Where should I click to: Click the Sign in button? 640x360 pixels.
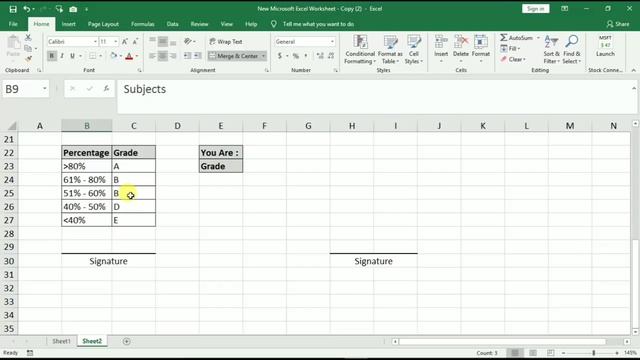536,9
